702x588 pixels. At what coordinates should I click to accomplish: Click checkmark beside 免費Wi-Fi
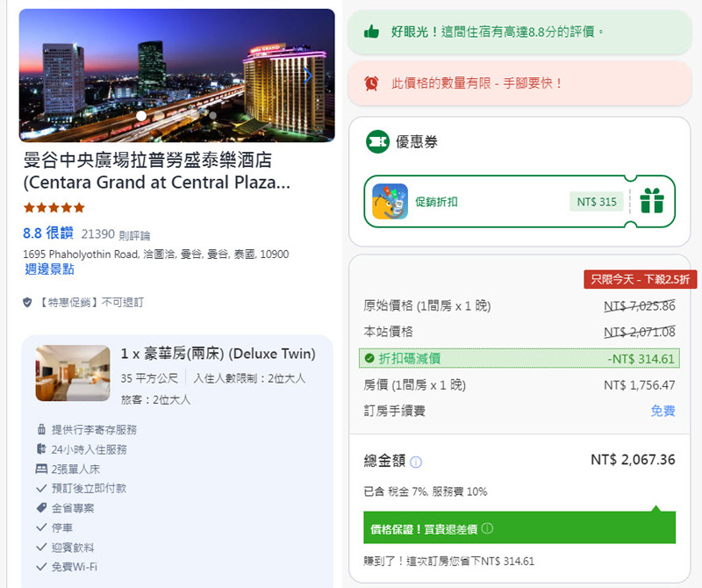pyautogui.click(x=41, y=567)
